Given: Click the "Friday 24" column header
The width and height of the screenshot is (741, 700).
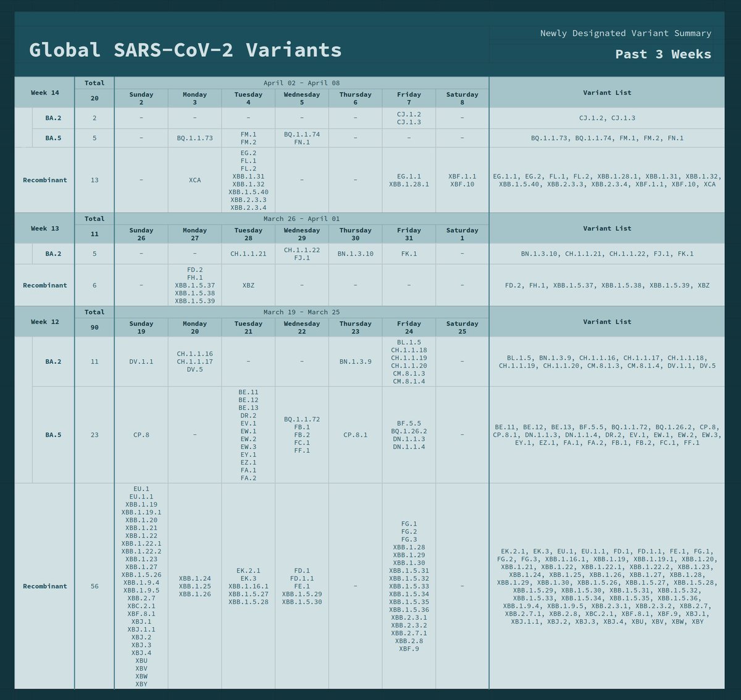Looking at the screenshot, I should pyautogui.click(x=409, y=327).
